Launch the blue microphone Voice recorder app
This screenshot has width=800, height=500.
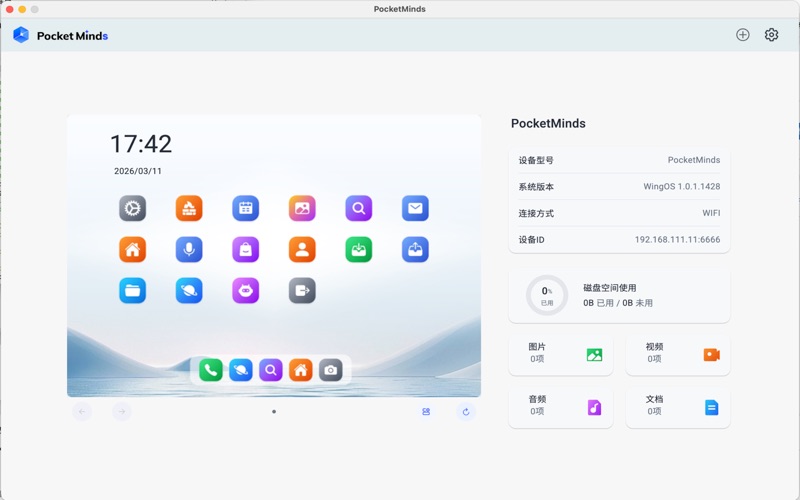click(x=189, y=249)
